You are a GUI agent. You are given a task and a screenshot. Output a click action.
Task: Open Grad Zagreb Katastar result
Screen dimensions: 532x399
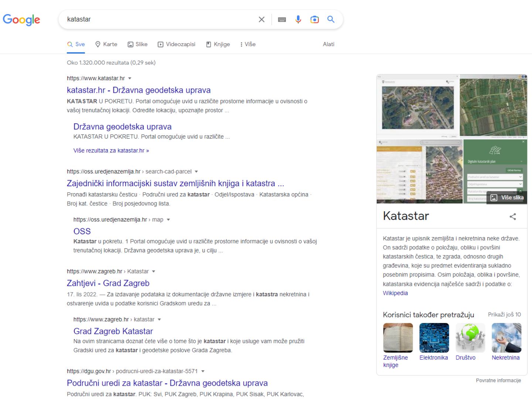point(113,331)
